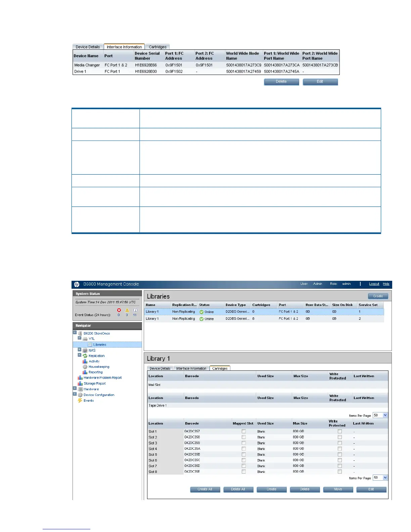Click the information event status icon
411x532 pixels.
[135, 310]
